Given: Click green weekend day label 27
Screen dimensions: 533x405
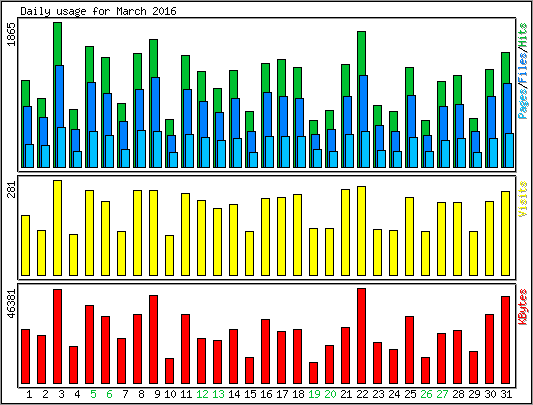Looking at the screenshot, I should coord(442,394).
